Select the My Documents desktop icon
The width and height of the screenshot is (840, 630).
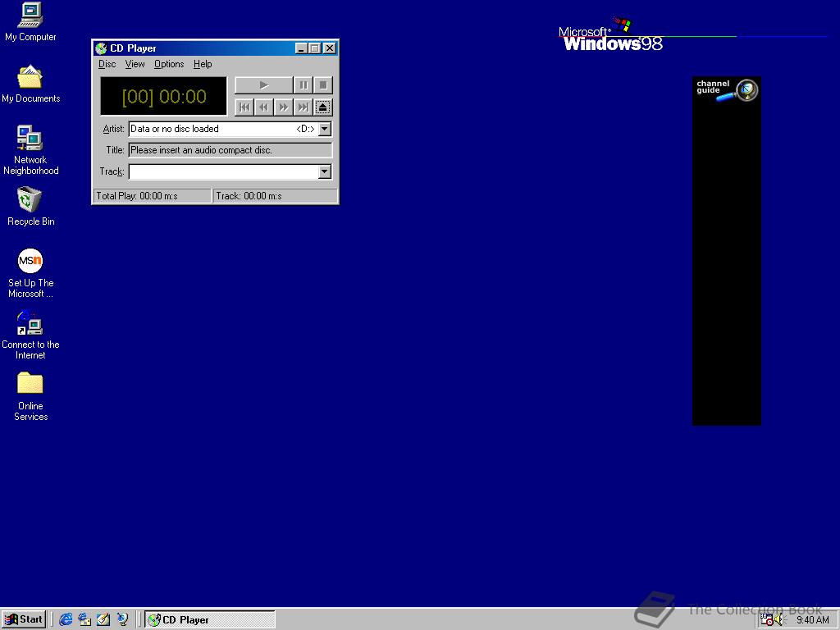30,84
